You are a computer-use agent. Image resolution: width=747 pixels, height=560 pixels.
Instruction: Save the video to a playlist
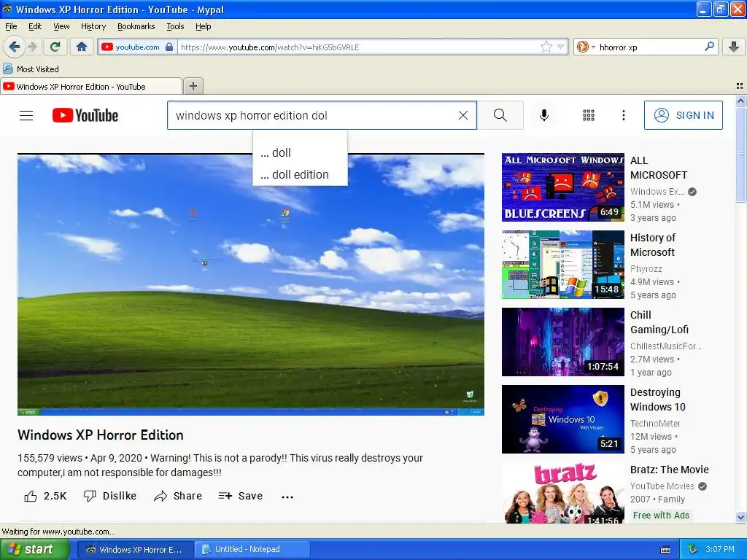pos(241,496)
